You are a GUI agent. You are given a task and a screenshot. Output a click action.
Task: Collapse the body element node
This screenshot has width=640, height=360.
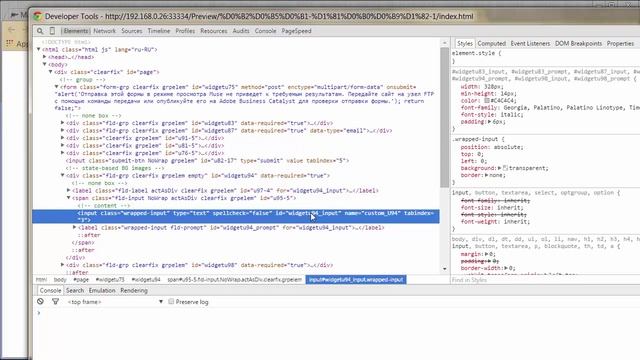45,64
